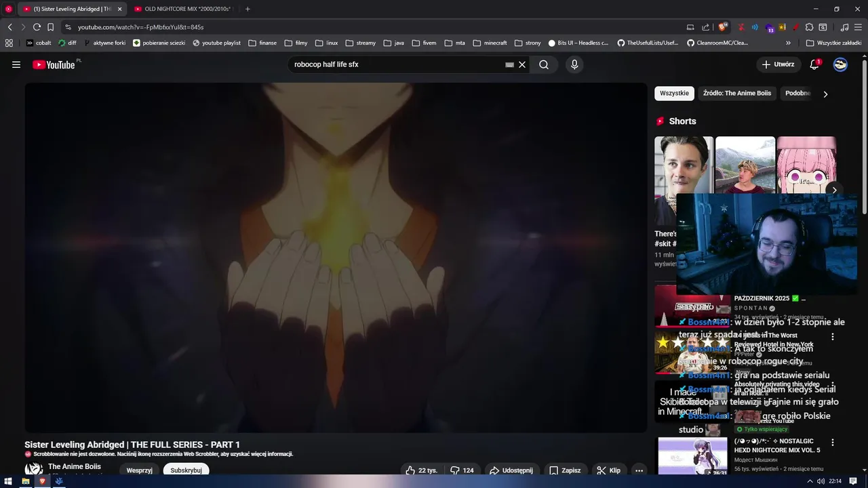
Task: Open bookmarks apps grid icon
Action: click(x=9, y=43)
